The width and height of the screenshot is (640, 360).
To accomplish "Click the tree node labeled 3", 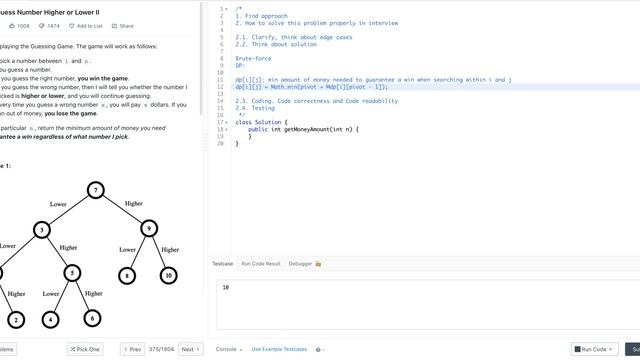I will pyautogui.click(x=42, y=230).
